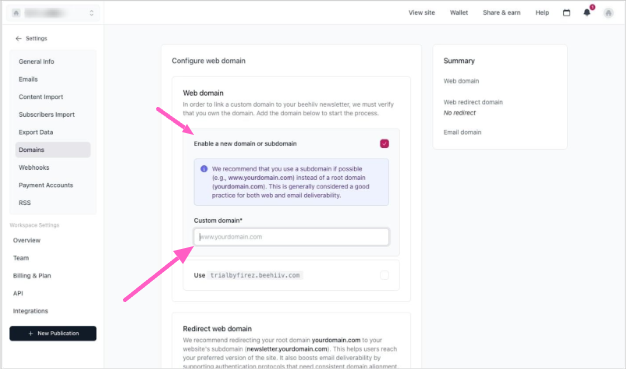Click the Redirect web domain heading
626x369 pixels.
pos(217,329)
